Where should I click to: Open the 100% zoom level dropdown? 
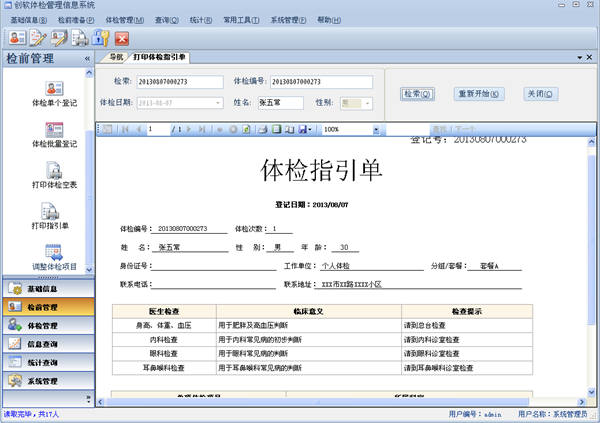(x=376, y=130)
